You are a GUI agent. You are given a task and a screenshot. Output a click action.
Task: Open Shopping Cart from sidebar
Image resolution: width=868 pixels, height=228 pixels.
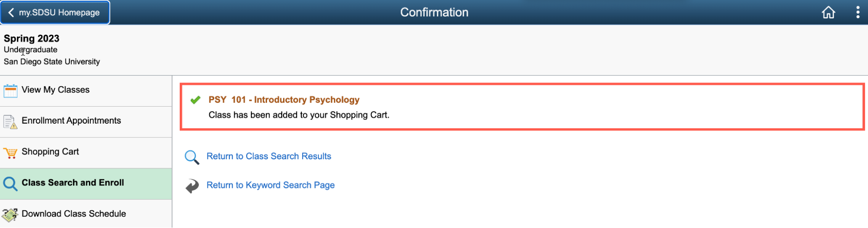[x=86, y=153]
